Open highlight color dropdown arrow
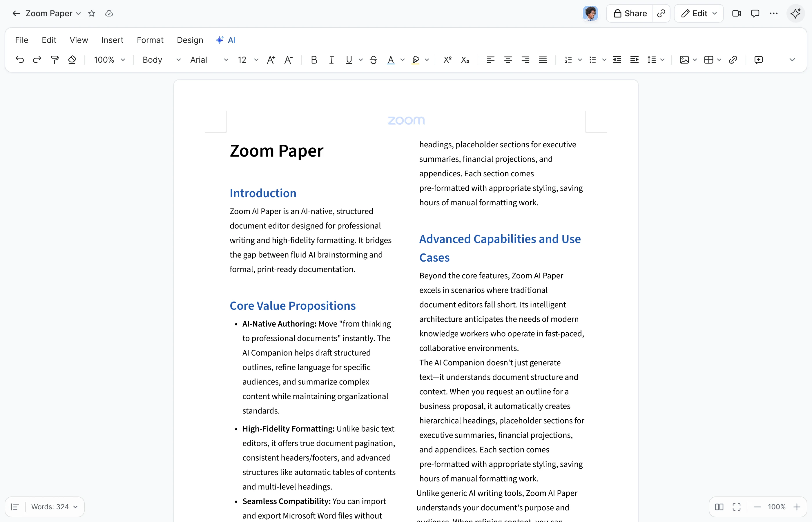This screenshot has height=522, width=812. click(x=427, y=60)
